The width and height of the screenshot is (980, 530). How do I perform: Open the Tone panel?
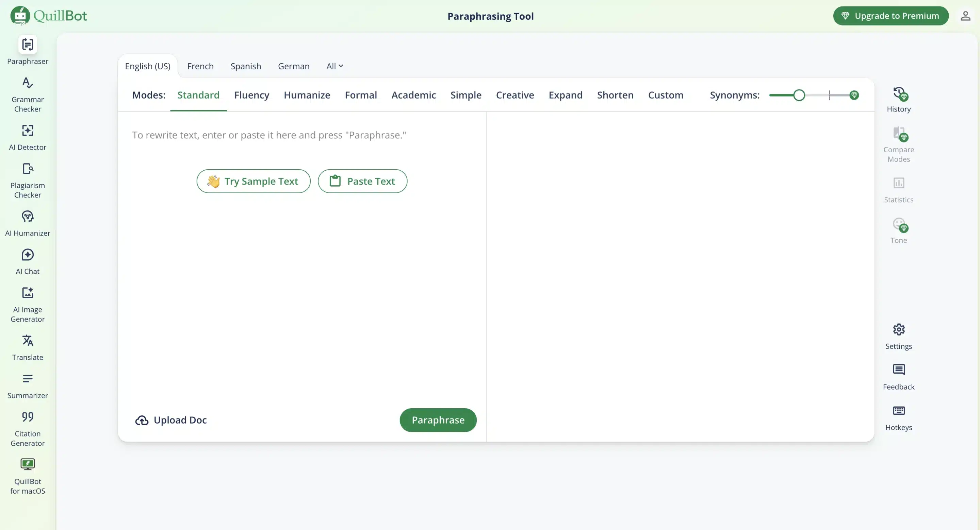[898, 229]
